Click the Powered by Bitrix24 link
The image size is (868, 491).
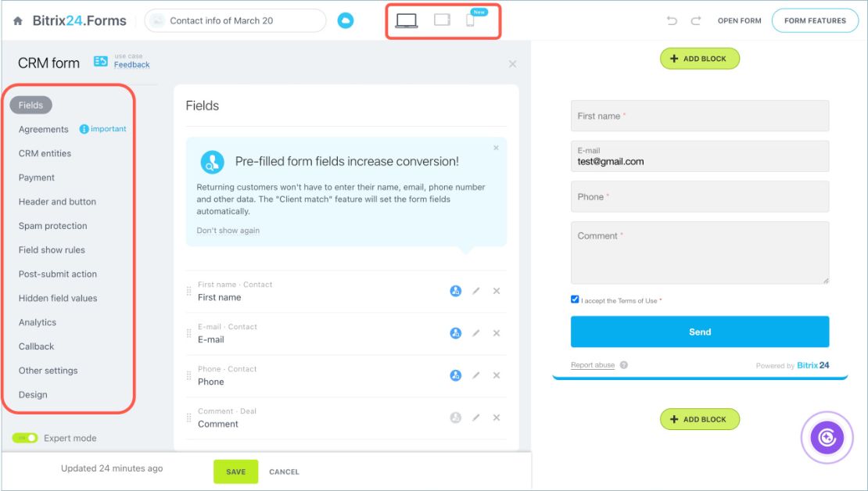[792, 365]
